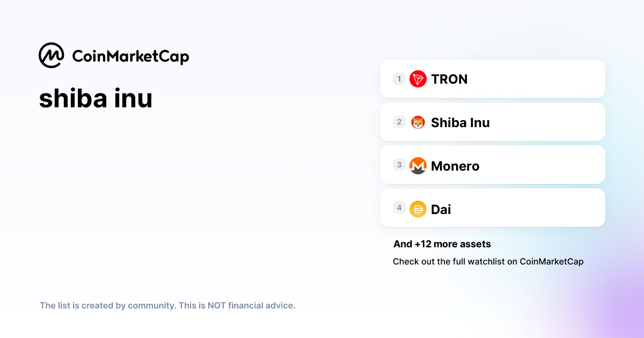The width and height of the screenshot is (644, 338).
Task: Select the rank 4 number badge
Action: [x=399, y=208]
